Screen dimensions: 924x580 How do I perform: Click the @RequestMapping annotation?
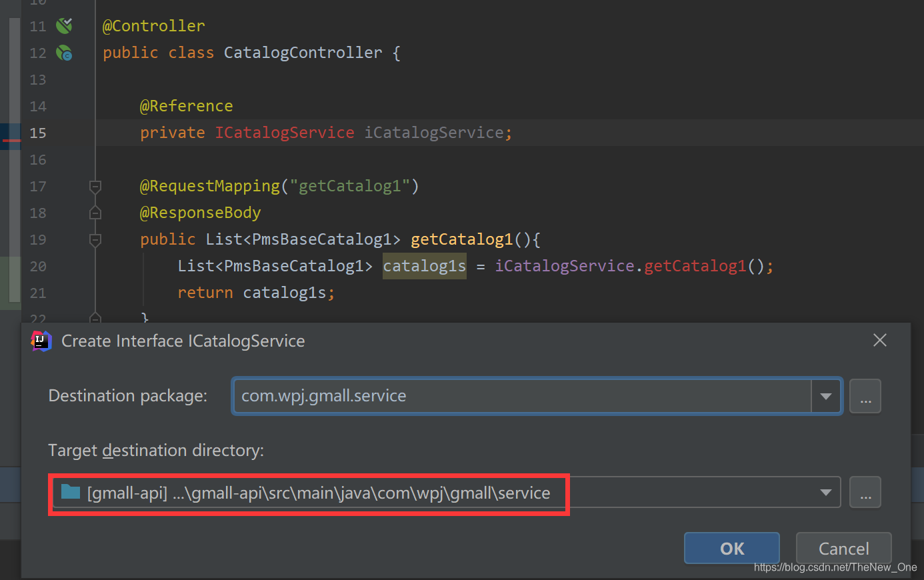210,186
